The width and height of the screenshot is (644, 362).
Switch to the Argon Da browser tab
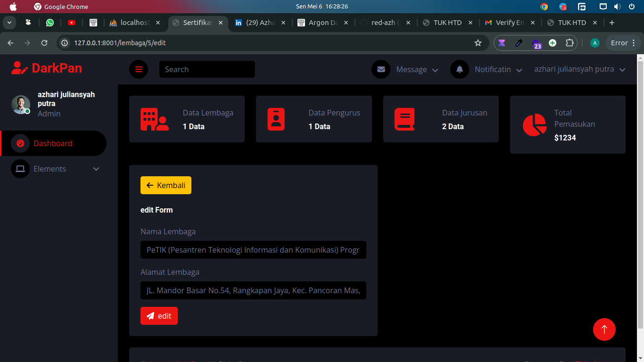tap(323, 23)
